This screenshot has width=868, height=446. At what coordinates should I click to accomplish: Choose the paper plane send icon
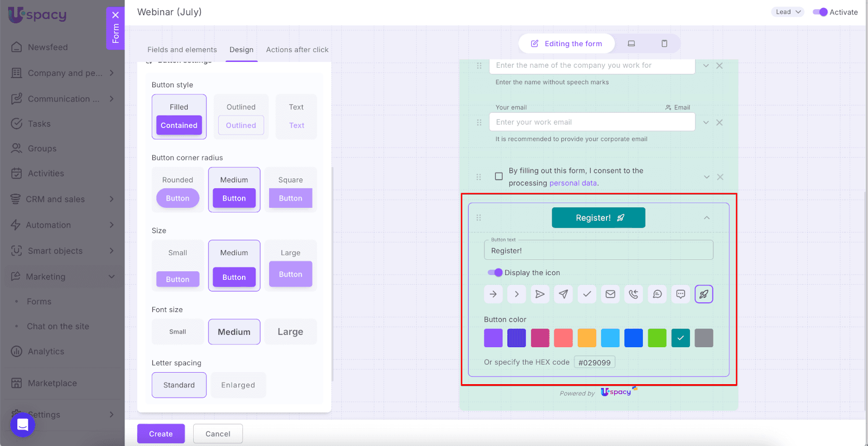click(564, 294)
